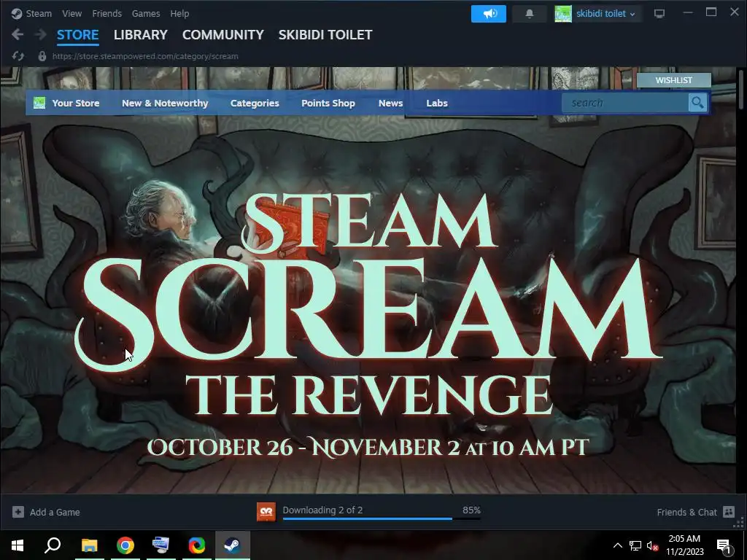Image resolution: width=747 pixels, height=560 pixels.
Task: Focus the store search field
Action: (625, 103)
